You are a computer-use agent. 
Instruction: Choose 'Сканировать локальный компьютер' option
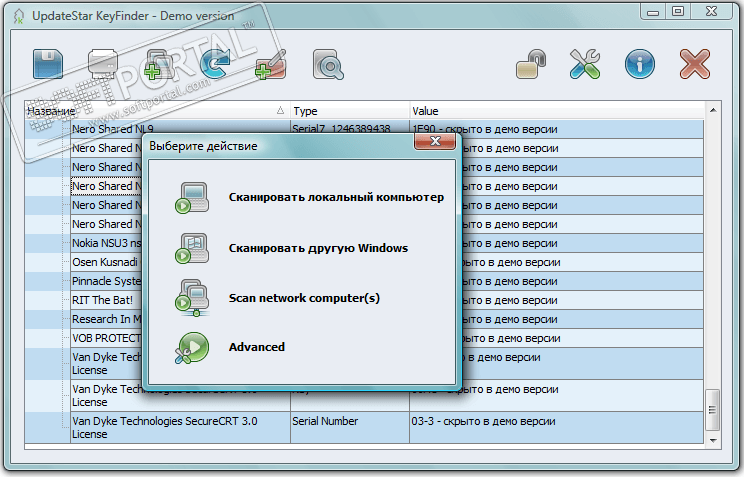pos(336,197)
